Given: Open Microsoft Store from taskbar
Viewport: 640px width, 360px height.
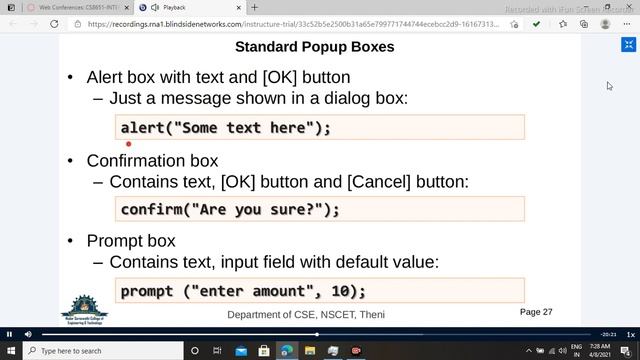Looking at the screenshot, I should [264, 351].
